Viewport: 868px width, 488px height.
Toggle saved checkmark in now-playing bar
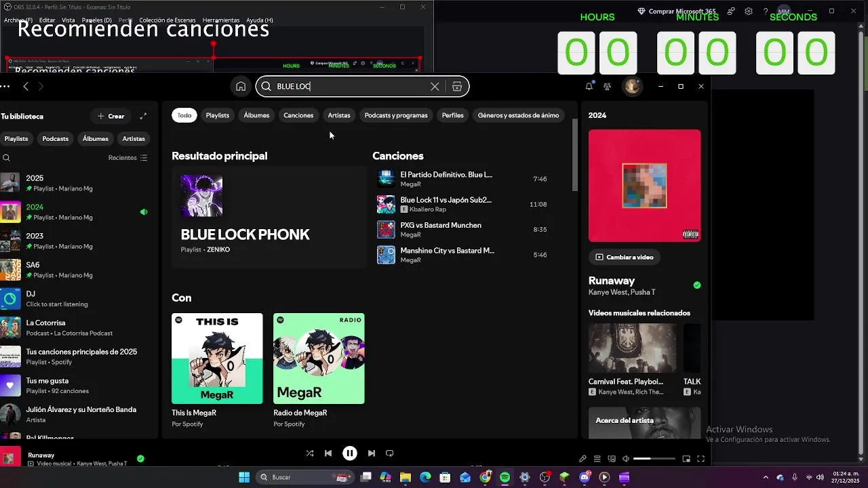[140, 459]
